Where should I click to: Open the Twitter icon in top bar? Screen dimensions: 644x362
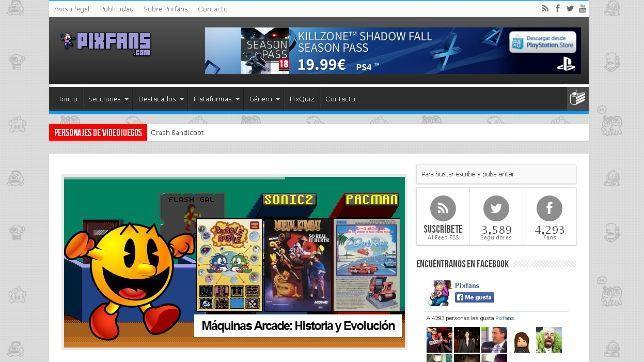(x=570, y=8)
